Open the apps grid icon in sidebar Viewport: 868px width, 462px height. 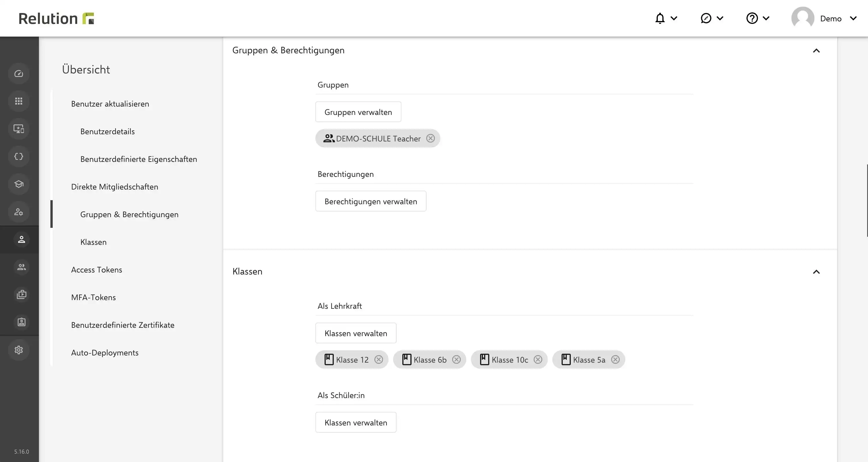pyautogui.click(x=19, y=101)
